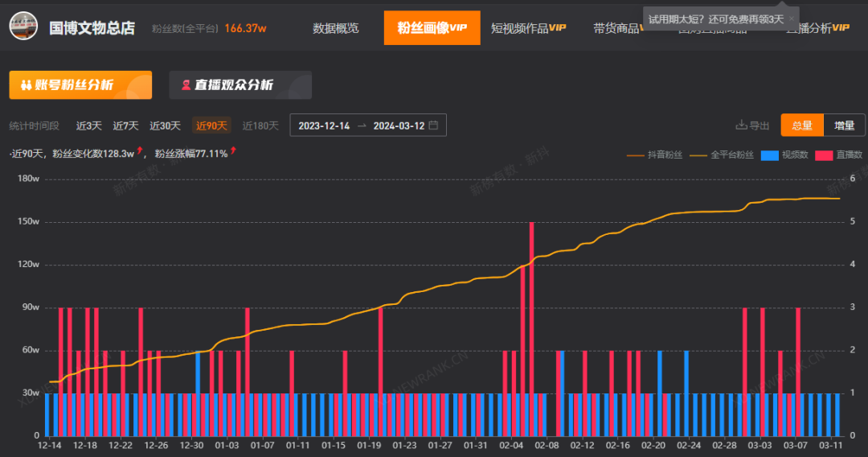Toggle the 抖音粉丝 line legend
The height and width of the screenshot is (457, 868).
654,154
